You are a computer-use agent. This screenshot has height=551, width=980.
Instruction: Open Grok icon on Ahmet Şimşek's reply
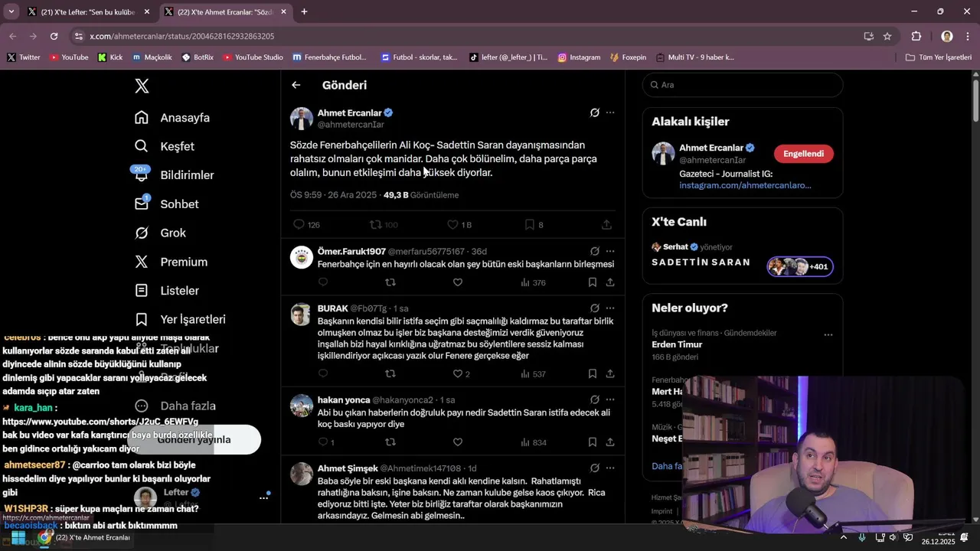tap(595, 468)
